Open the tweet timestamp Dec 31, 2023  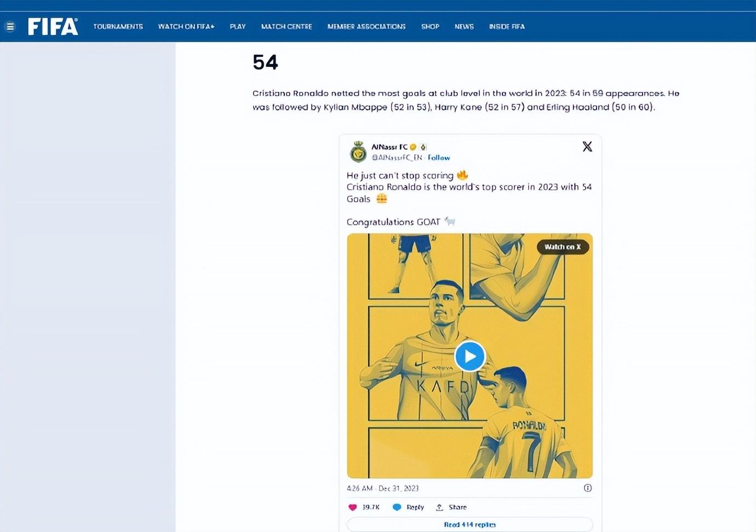(x=382, y=488)
